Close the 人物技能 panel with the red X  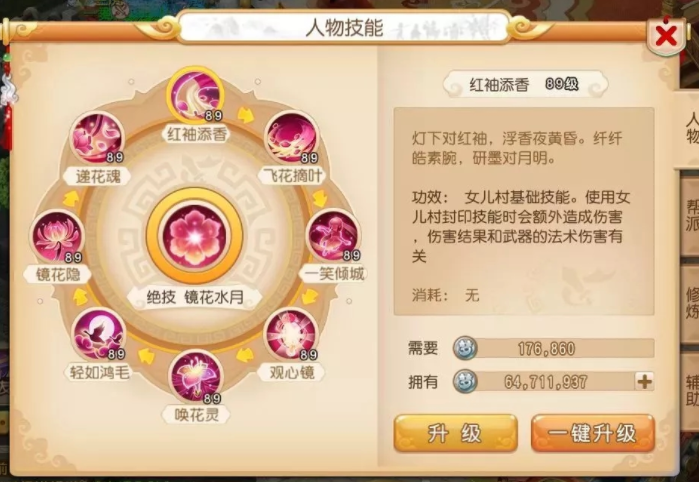pos(666,36)
